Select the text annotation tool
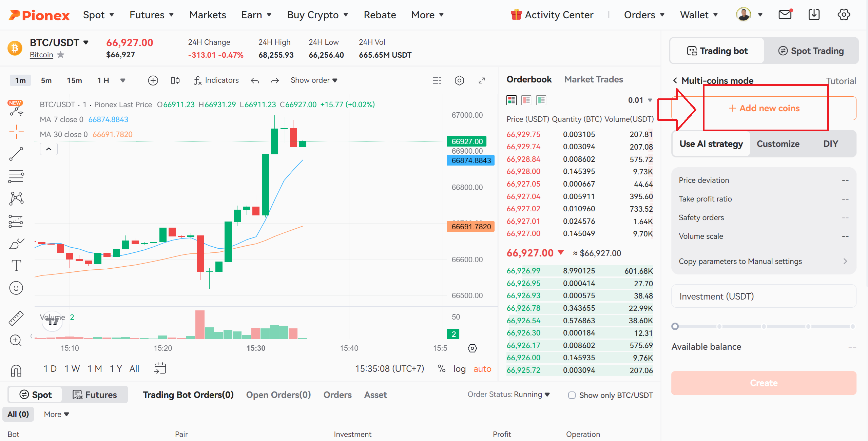 [16, 266]
